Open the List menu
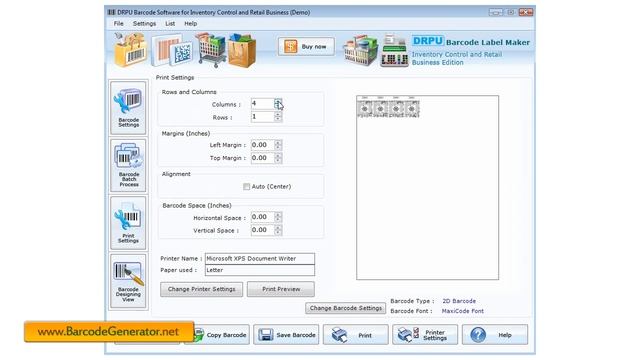The width and height of the screenshot is (640, 360). click(x=170, y=24)
